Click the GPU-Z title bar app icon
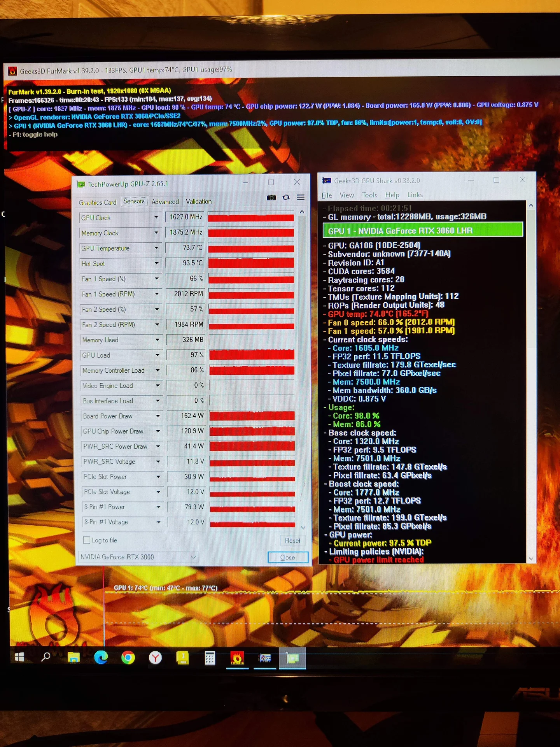The image size is (560, 747). point(81,184)
